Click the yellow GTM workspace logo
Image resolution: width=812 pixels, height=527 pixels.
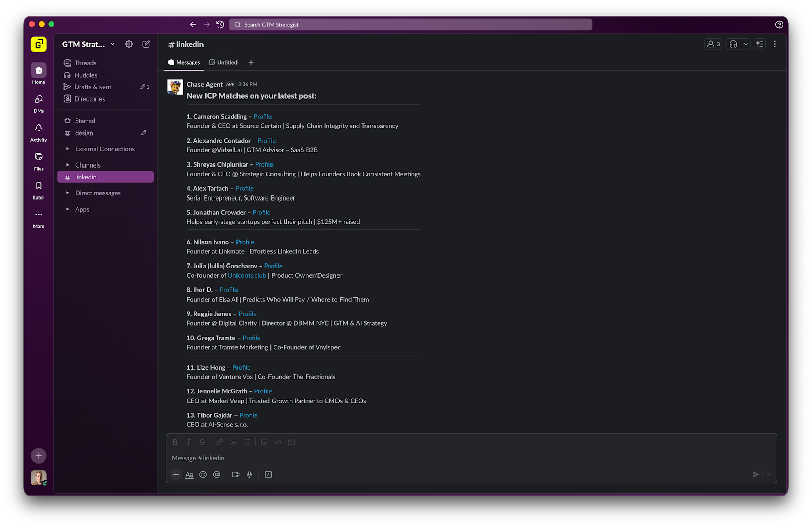[39, 44]
